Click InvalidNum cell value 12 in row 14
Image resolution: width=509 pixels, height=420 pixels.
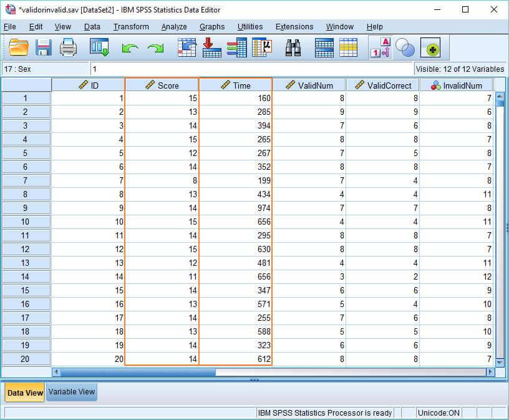[x=457, y=276]
